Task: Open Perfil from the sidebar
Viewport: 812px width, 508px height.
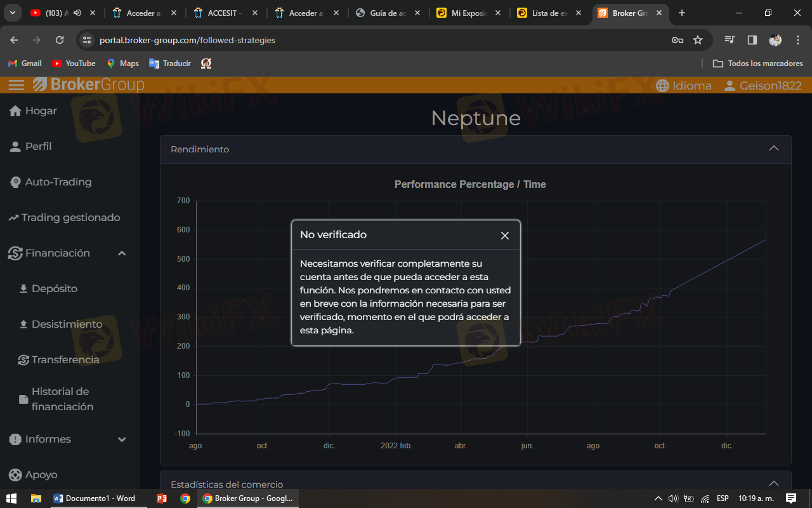Action: [x=38, y=146]
